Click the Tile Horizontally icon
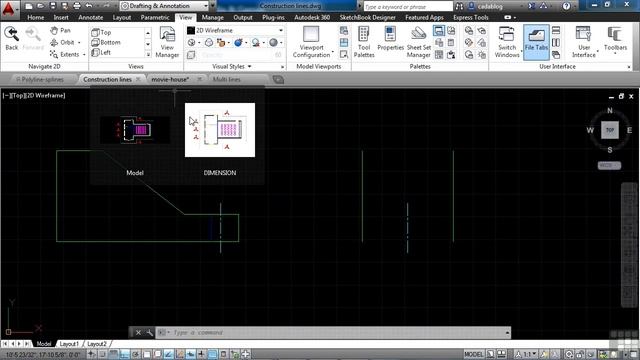This screenshot has height=360, width=640. 556,31
